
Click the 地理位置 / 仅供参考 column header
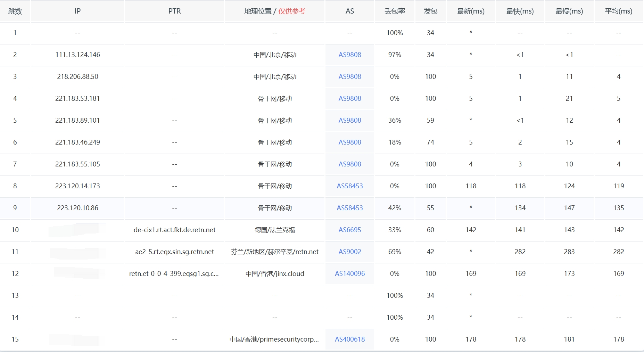(275, 11)
